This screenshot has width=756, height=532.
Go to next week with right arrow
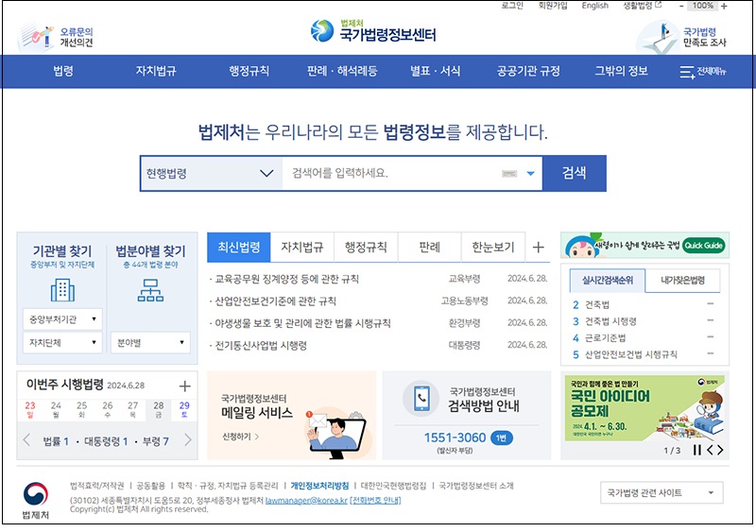tap(188, 440)
